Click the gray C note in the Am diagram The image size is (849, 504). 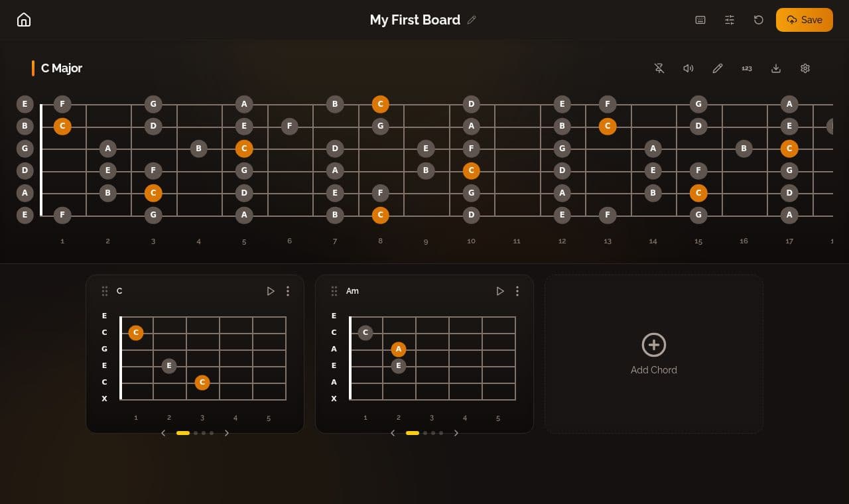(365, 332)
